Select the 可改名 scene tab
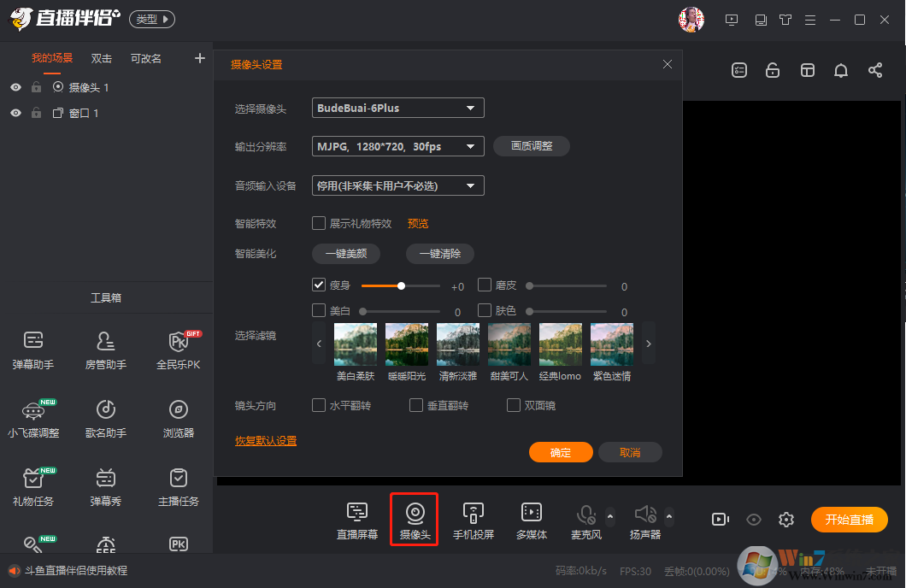The height and width of the screenshot is (588, 906). [x=146, y=58]
